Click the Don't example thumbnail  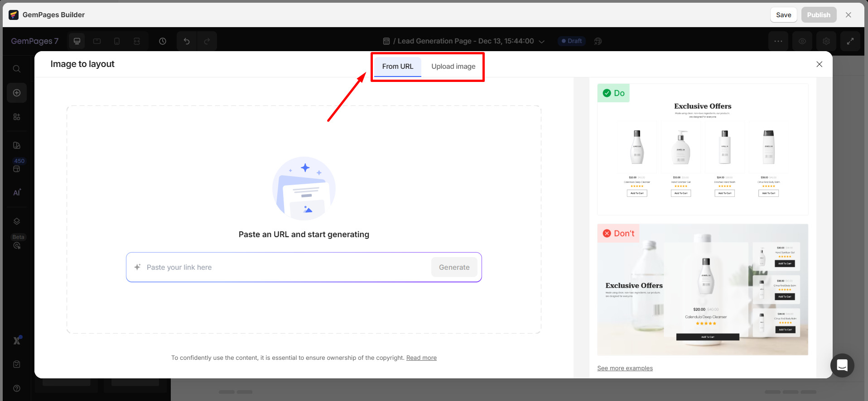(703, 290)
